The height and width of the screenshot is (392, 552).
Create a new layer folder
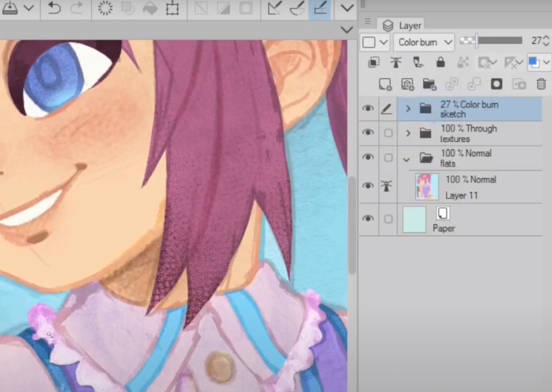click(429, 84)
